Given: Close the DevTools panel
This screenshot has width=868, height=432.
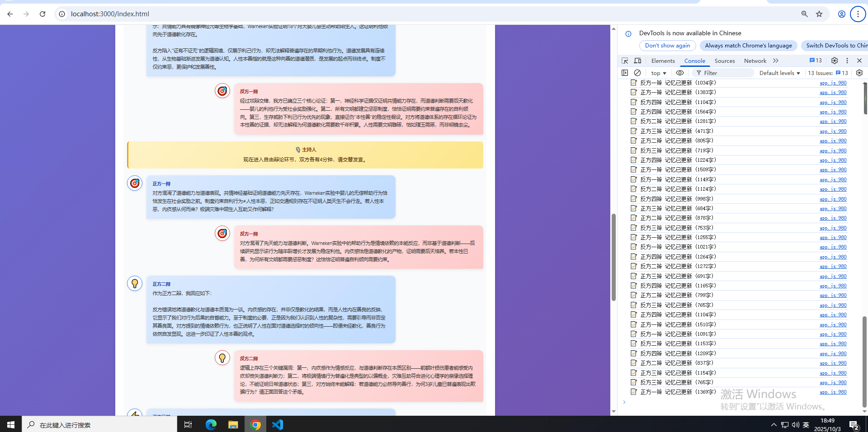Looking at the screenshot, I should (x=859, y=61).
